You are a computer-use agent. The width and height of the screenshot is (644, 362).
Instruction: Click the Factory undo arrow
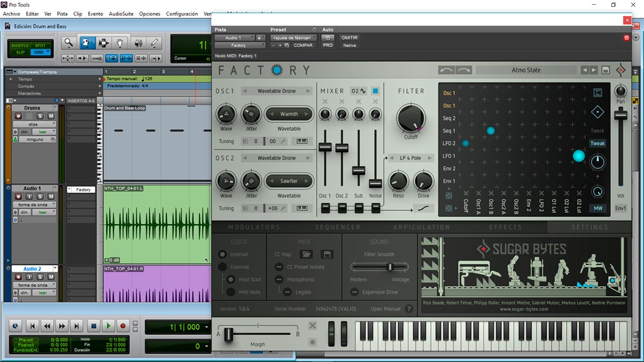[447, 70]
